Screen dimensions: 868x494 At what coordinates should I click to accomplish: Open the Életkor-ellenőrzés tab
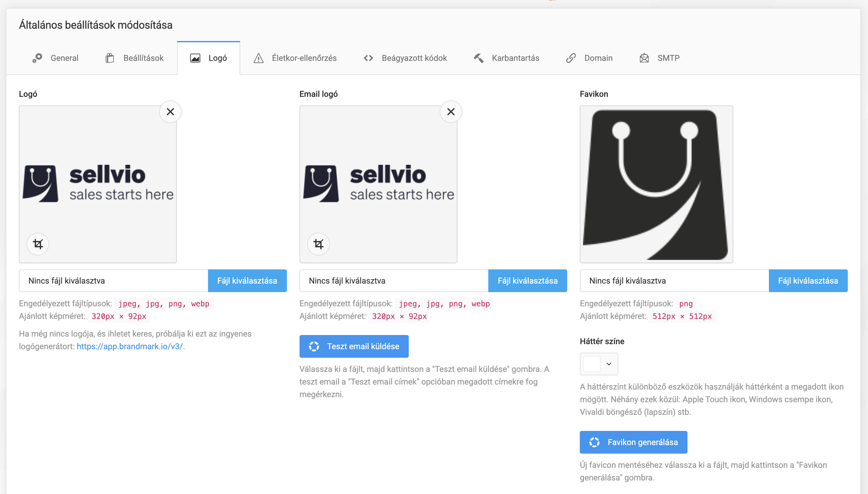pos(295,58)
